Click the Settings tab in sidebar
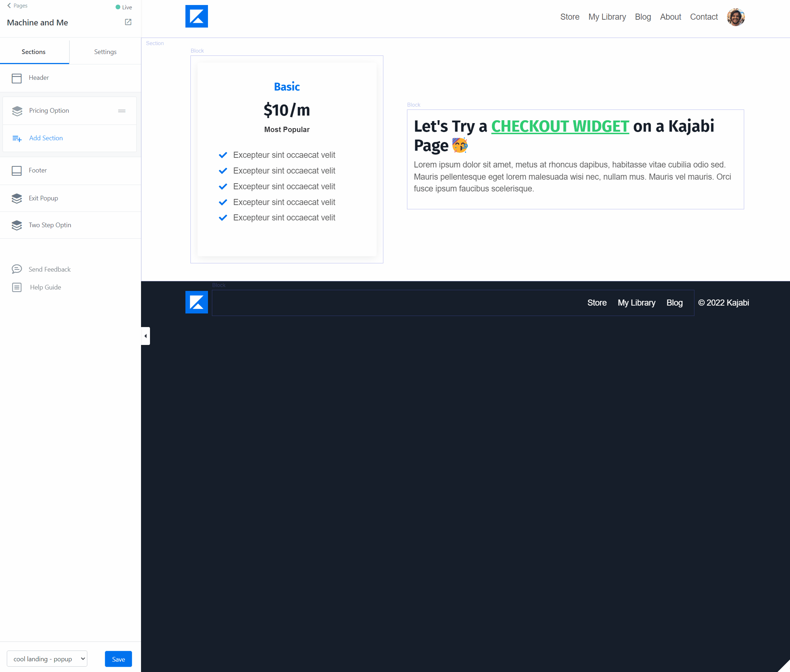 pyautogui.click(x=105, y=51)
